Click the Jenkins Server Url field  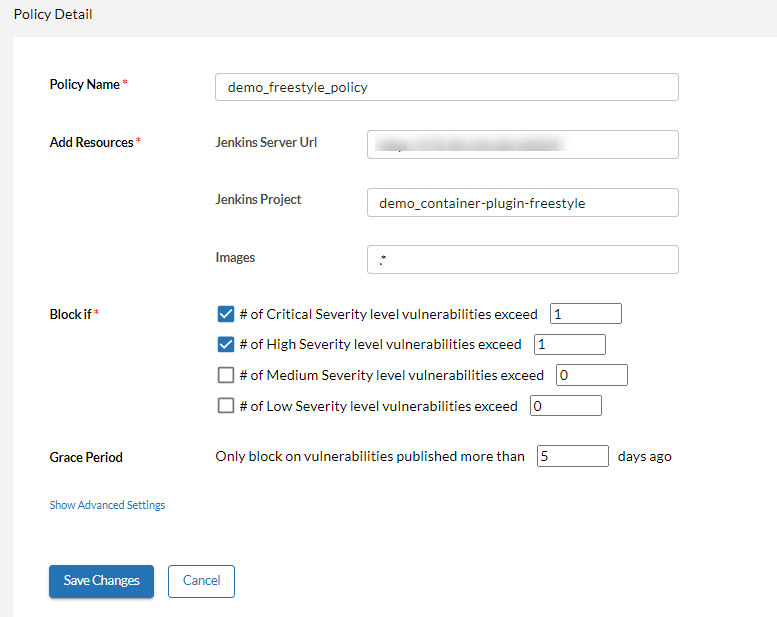(522, 144)
